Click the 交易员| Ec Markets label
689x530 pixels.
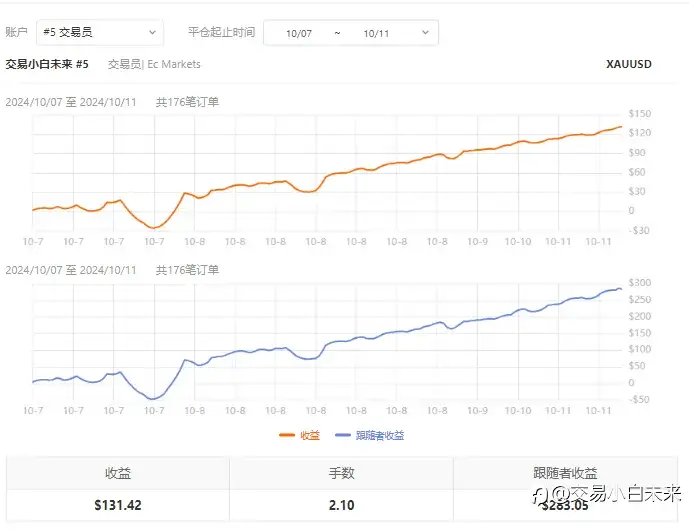(x=154, y=64)
